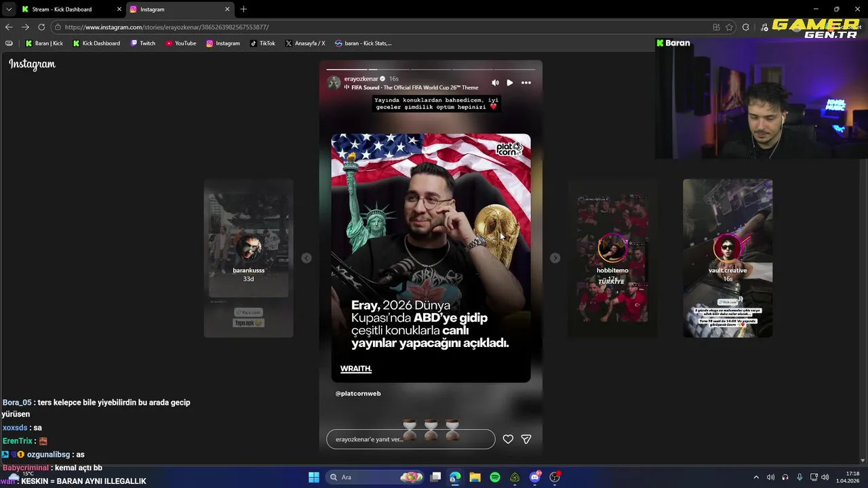Click the Instagram logo

coord(32,64)
